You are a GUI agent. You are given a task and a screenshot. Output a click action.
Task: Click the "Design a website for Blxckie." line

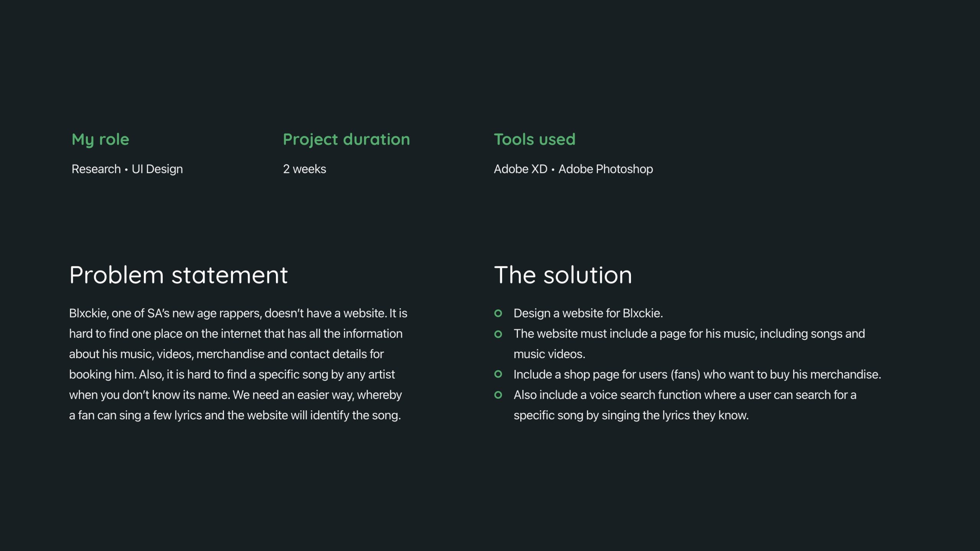pos(588,313)
